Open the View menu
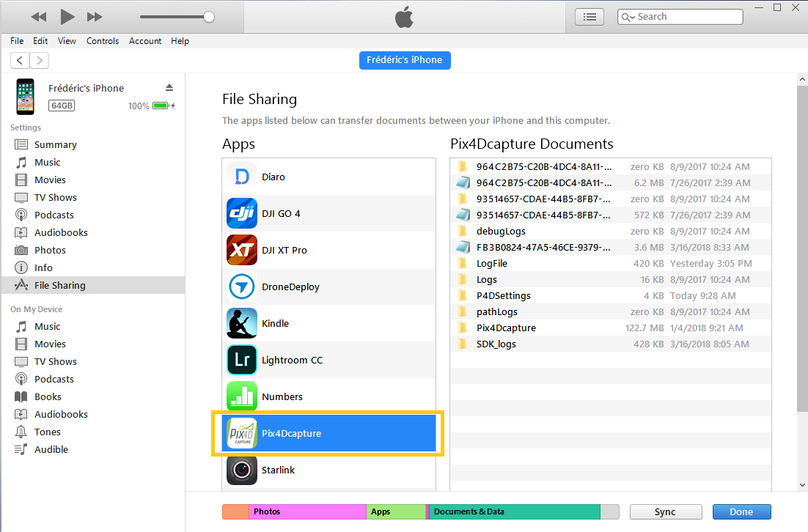Image resolution: width=808 pixels, height=532 pixels. coord(67,41)
